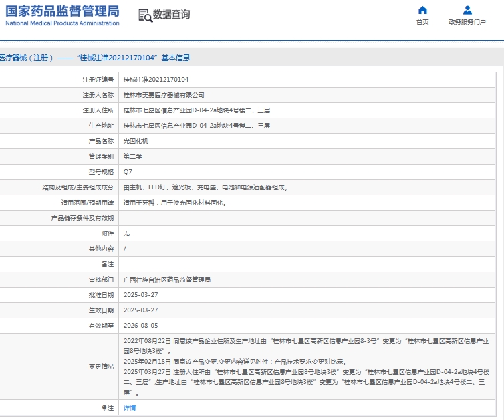Open the 详情 link
This screenshot has width=504, height=420.
pyautogui.click(x=130, y=407)
